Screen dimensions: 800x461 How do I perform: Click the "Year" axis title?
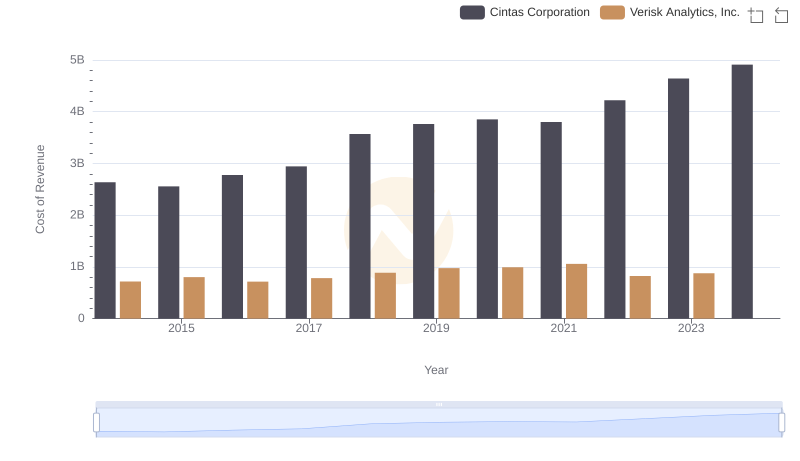[x=436, y=370]
